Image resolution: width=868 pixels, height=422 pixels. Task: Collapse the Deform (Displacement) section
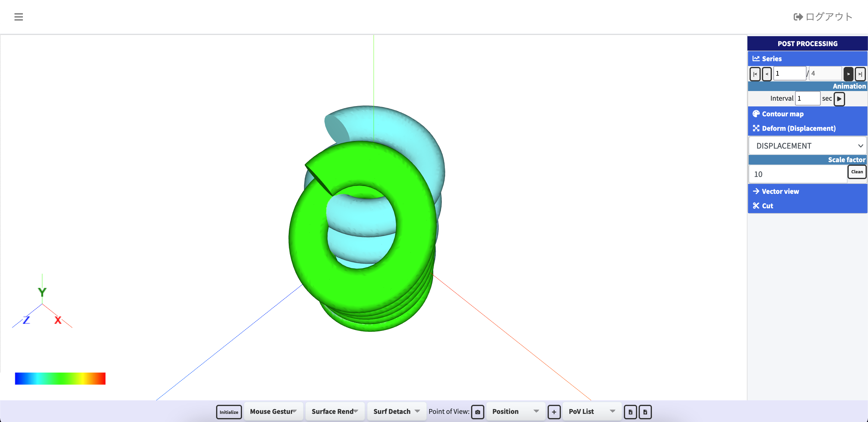tap(807, 128)
